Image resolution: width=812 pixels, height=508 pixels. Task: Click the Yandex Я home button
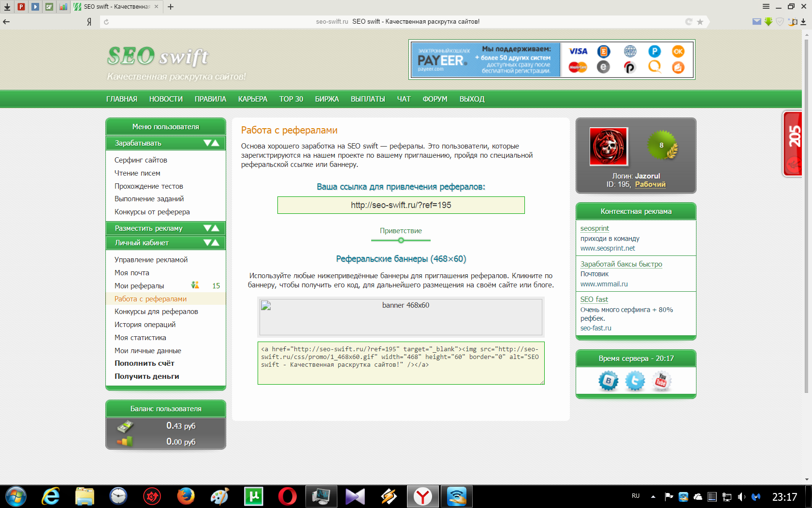pos(89,22)
